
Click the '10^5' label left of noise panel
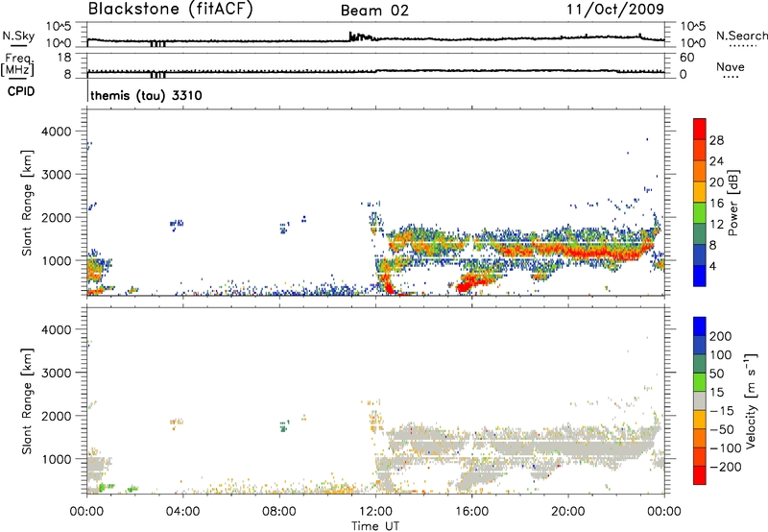[59, 26]
